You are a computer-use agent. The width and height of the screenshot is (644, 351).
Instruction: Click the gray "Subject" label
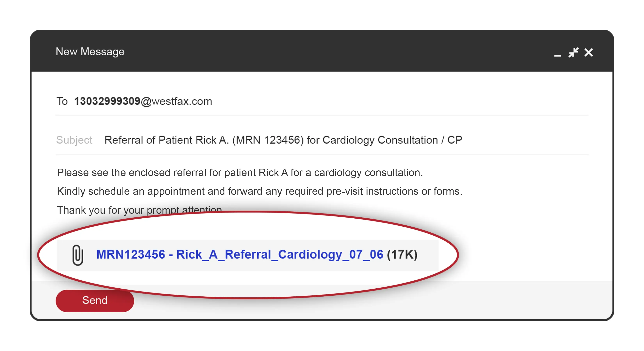tap(74, 140)
